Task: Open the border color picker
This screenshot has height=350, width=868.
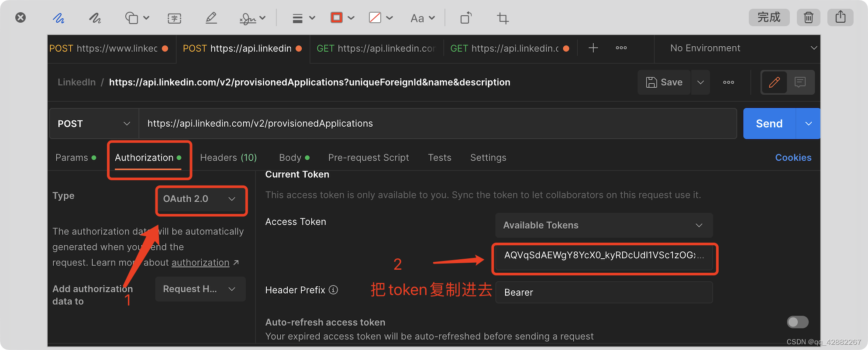Action: click(x=342, y=18)
